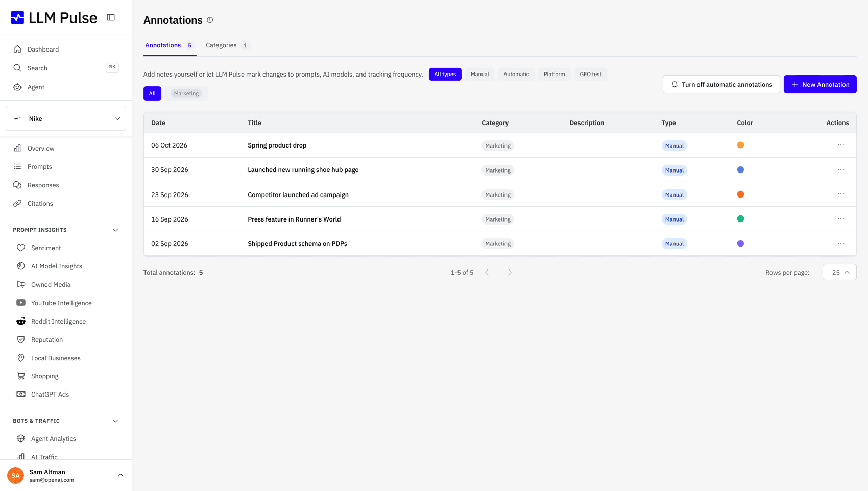The image size is (868, 491).
Task: Open Reputation shield icon
Action: (x=21, y=339)
